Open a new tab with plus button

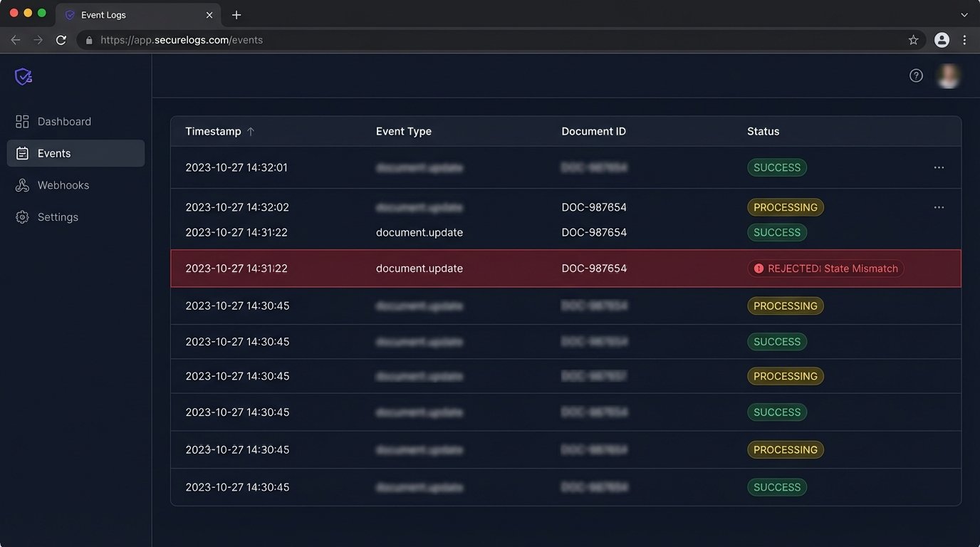pyautogui.click(x=236, y=14)
